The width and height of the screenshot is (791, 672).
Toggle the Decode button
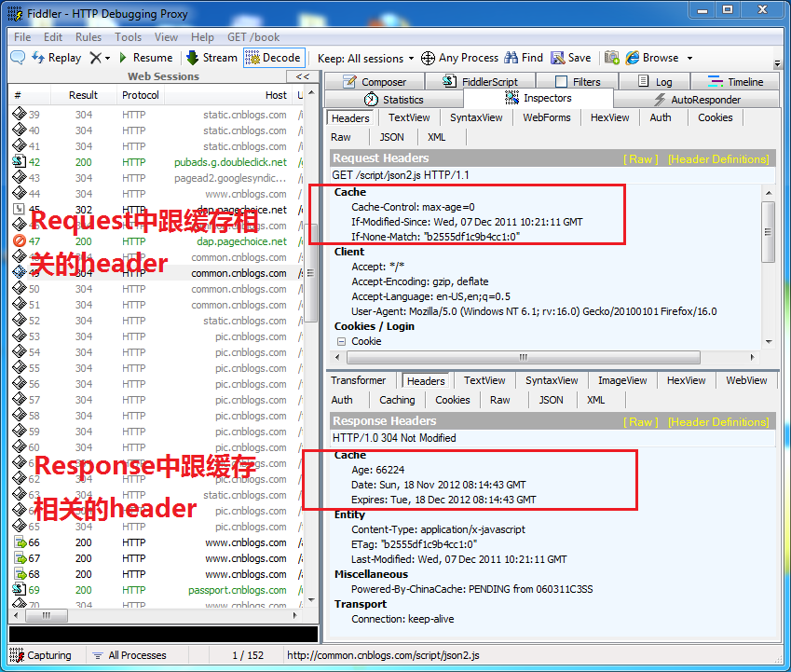click(x=273, y=58)
